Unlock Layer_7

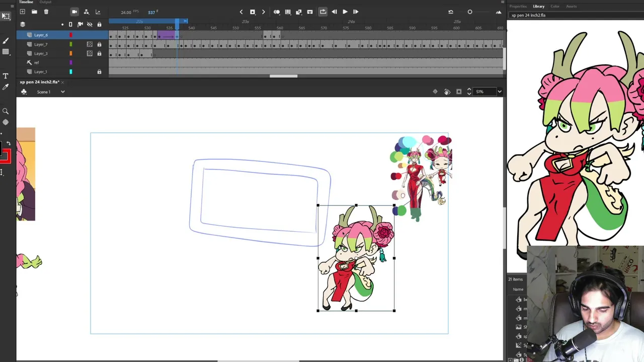[x=99, y=44]
